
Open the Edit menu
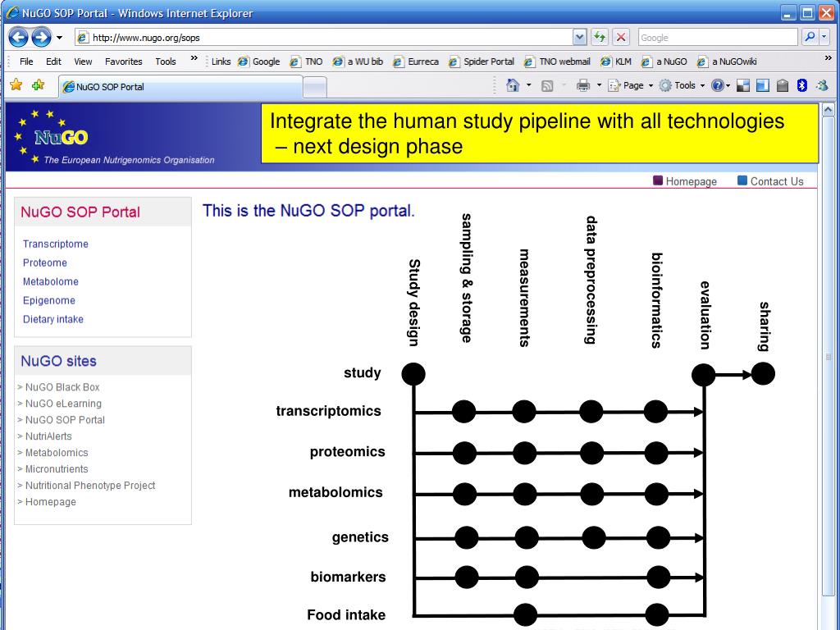point(53,62)
